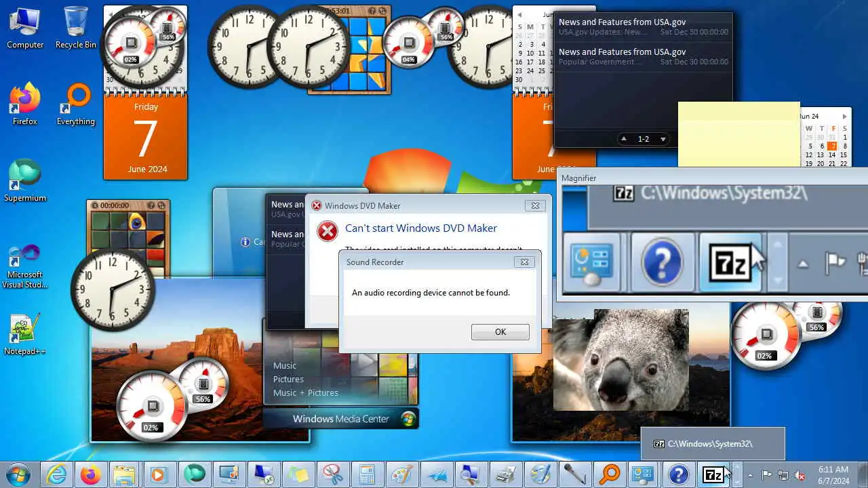The image size is (868, 488).
Task: Click the bird puzzle help question-mark icon
Action: [151, 205]
